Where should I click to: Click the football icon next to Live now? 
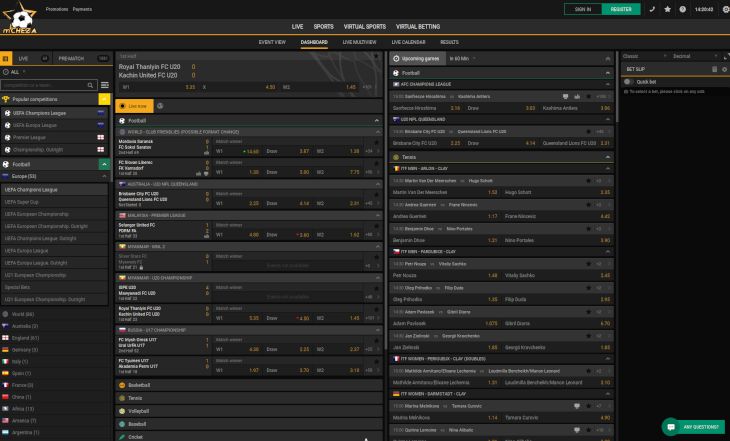tap(160, 106)
